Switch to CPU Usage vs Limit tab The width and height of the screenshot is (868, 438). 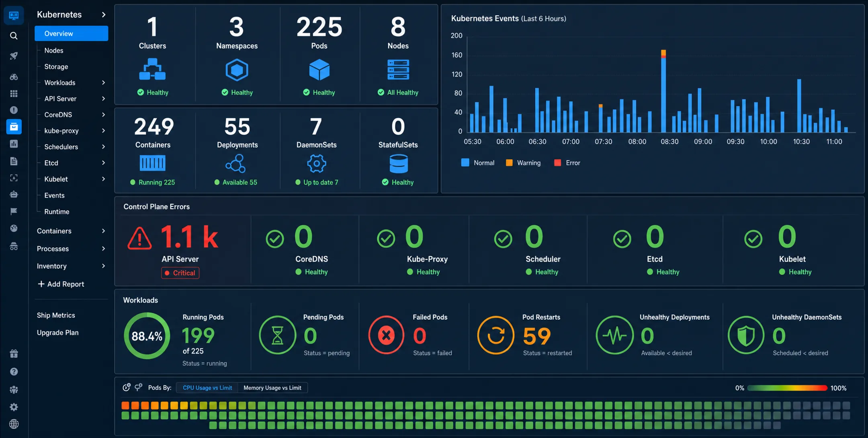pos(207,388)
